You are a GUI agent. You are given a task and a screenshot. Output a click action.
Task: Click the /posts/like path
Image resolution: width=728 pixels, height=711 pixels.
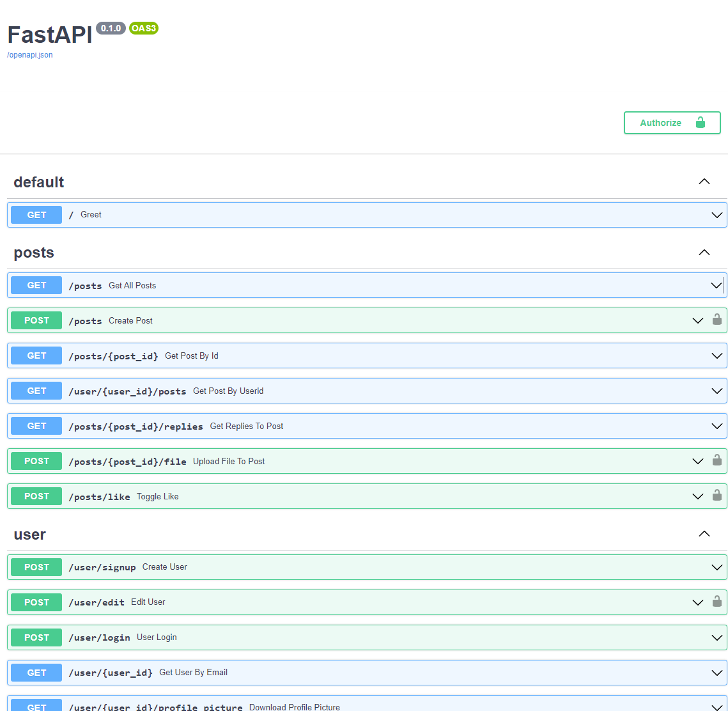coord(99,497)
